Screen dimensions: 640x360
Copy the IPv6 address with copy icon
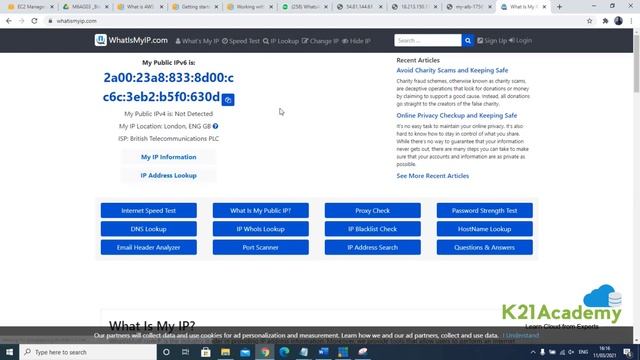(228, 100)
